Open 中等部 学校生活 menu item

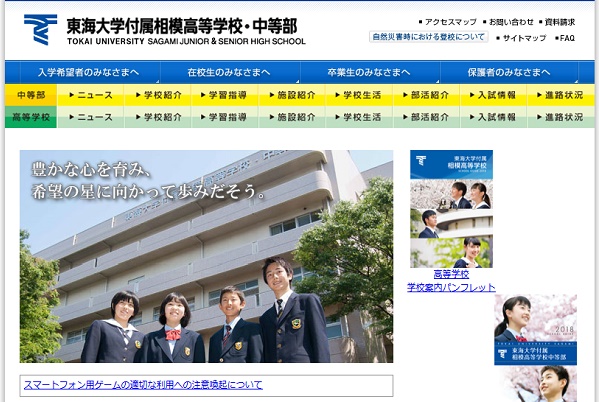point(359,95)
